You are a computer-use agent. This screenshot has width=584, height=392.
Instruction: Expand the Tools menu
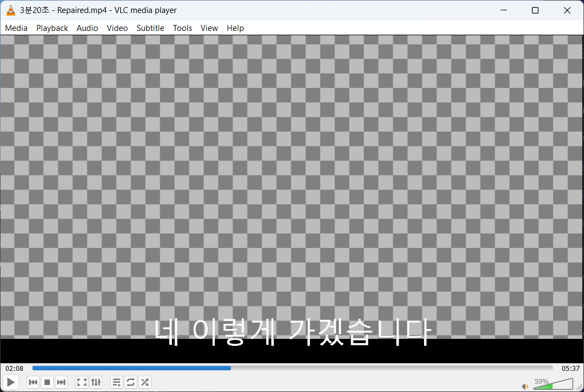182,28
